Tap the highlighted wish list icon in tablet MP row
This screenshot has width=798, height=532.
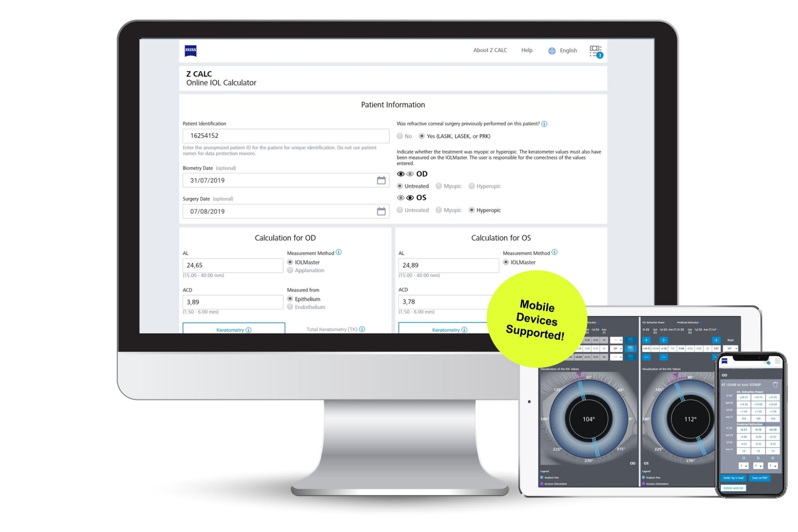631,348
